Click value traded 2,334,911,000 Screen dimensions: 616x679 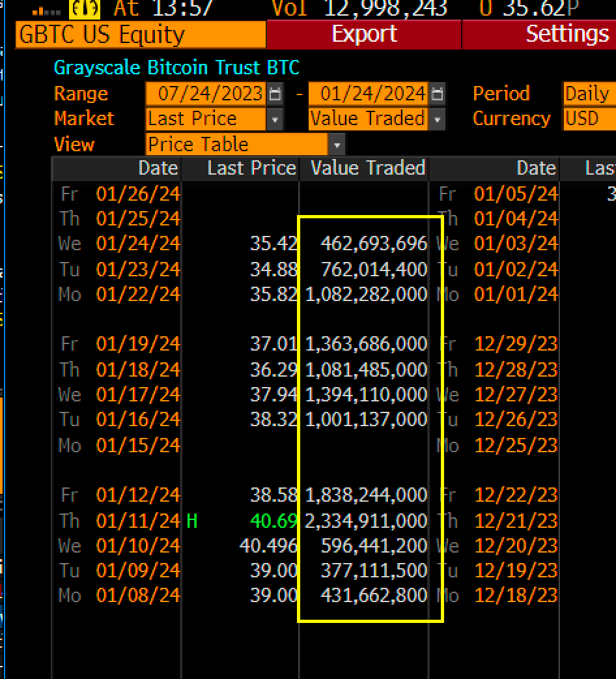click(366, 521)
